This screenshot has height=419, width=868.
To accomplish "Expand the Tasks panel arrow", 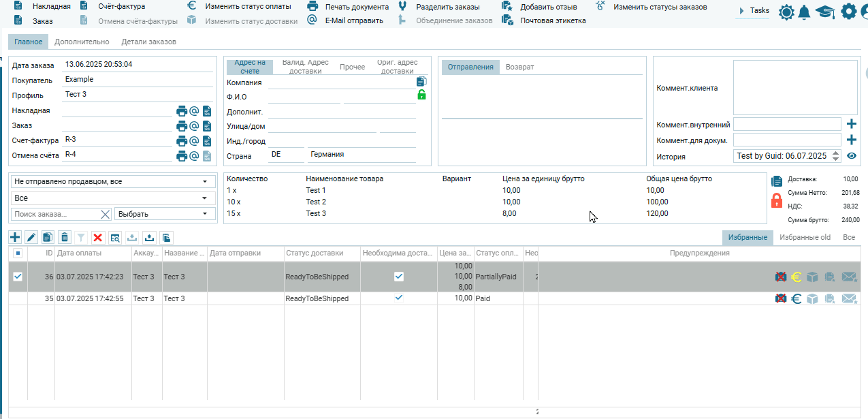I will pyautogui.click(x=741, y=11).
